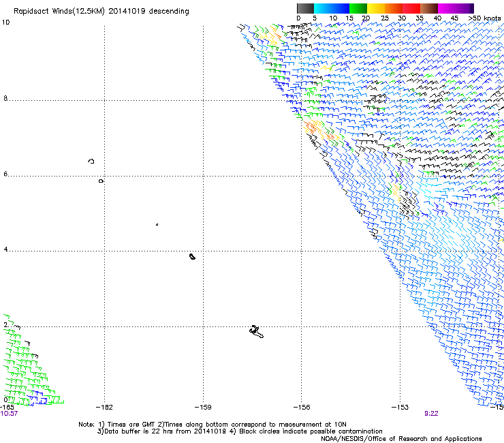Click the legend number '25' label
The height and width of the screenshot is (443, 504).
click(385, 18)
